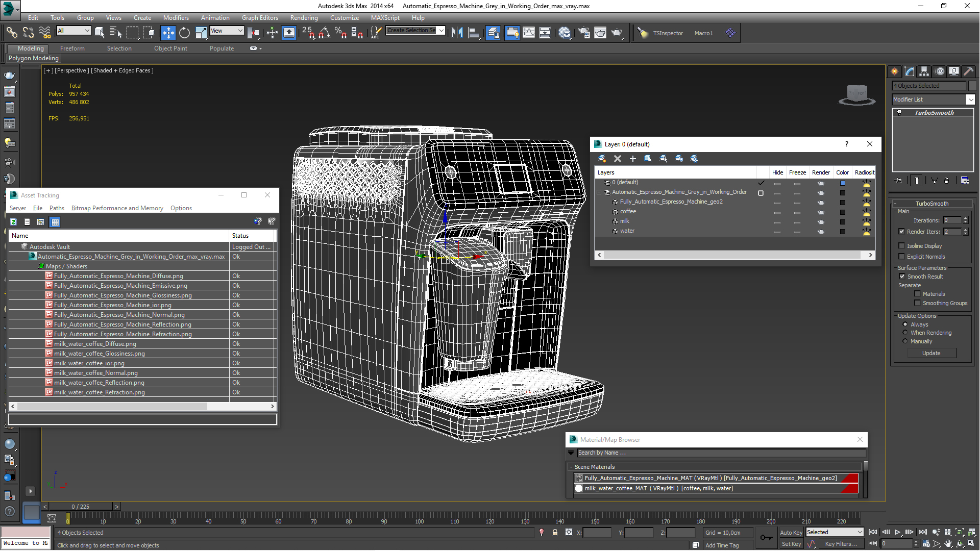
Task: Toggle selection lock padlock icon
Action: click(x=555, y=532)
